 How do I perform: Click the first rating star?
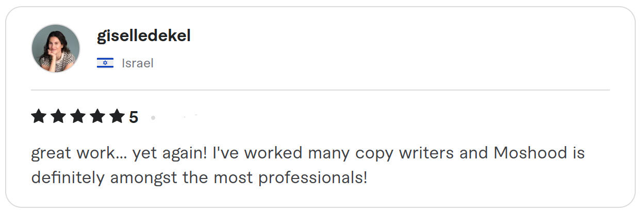coord(39,117)
